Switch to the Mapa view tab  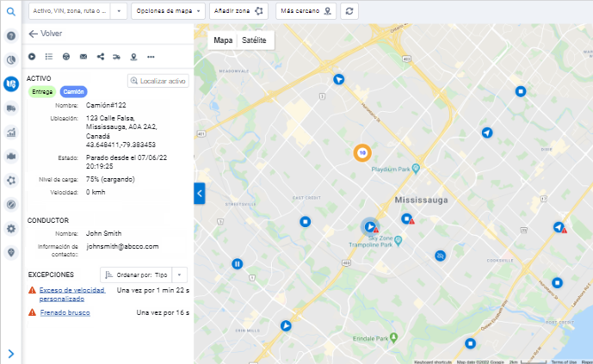[x=223, y=40]
